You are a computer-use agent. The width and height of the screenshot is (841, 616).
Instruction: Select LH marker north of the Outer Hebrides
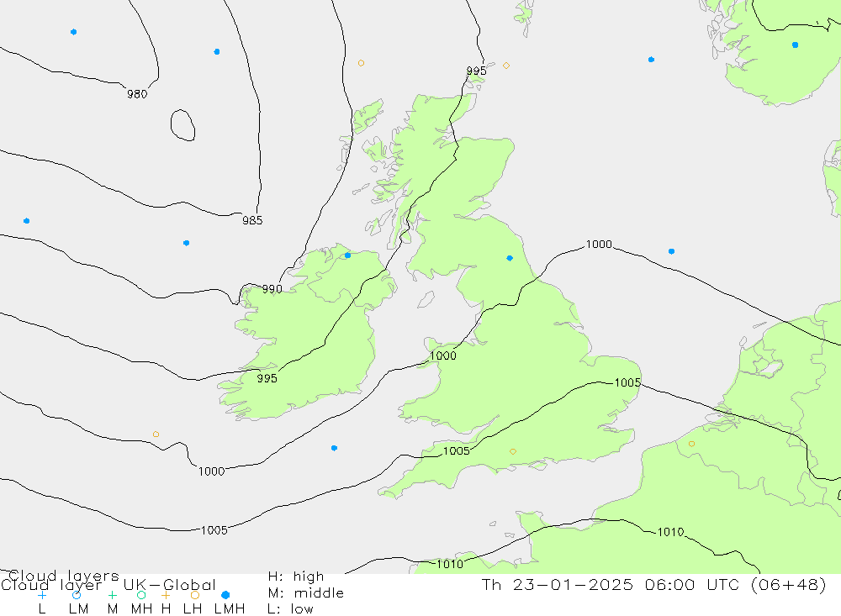[x=361, y=63]
